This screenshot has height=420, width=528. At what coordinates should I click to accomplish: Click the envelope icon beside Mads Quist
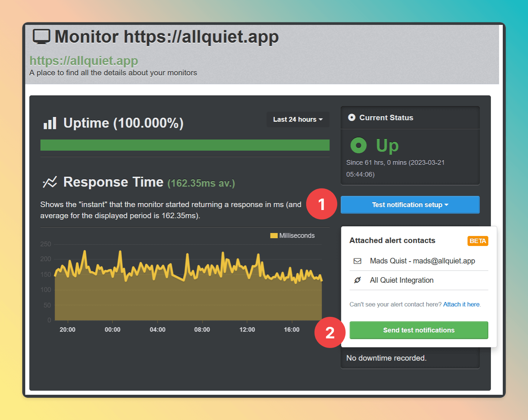[357, 261]
